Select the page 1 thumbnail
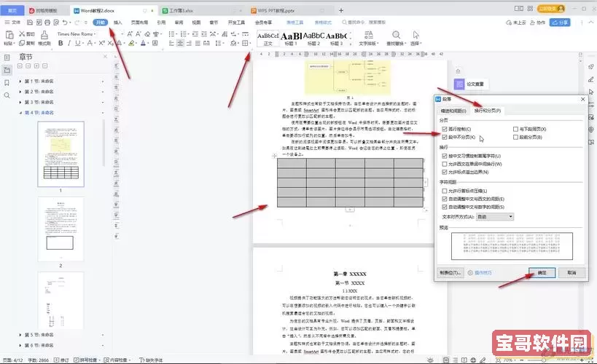This screenshot has height=364, width=597. point(61,154)
